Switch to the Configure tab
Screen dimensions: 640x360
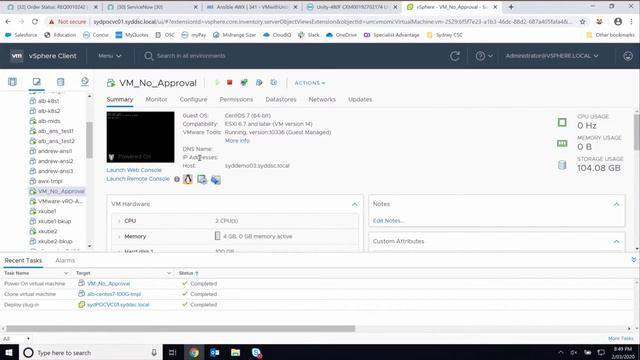[193, 100]
